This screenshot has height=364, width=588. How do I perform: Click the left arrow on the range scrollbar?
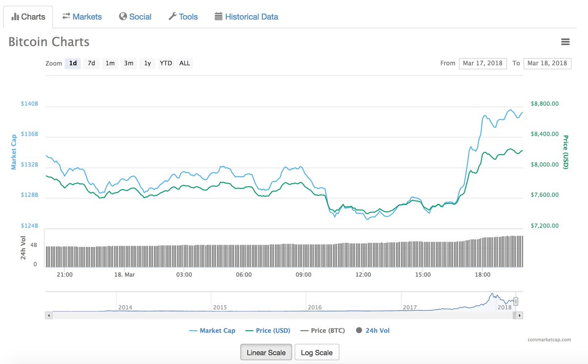pos(49,315)
